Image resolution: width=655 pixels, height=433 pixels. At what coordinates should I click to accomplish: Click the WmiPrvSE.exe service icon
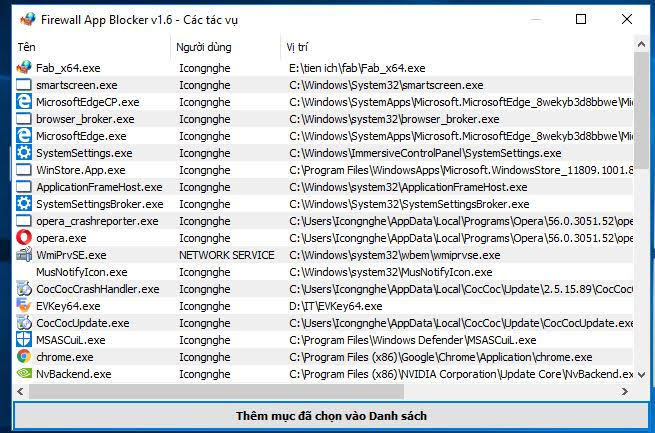tap(24, 255)
